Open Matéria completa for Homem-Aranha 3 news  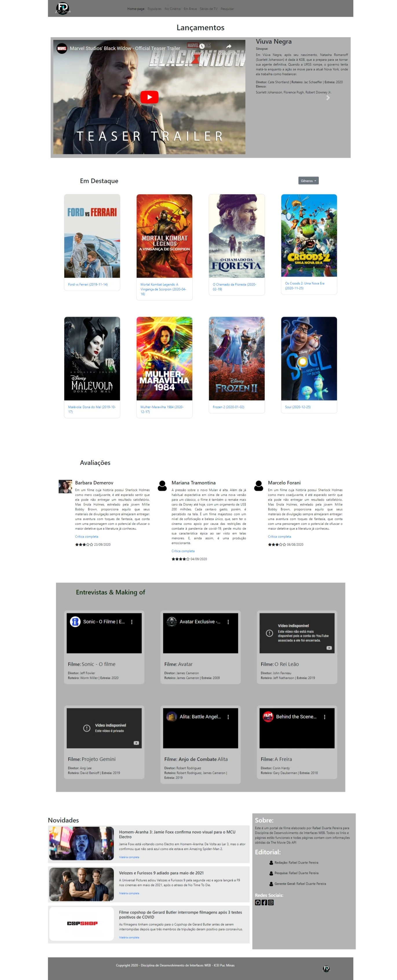click(x=129, y=857)
